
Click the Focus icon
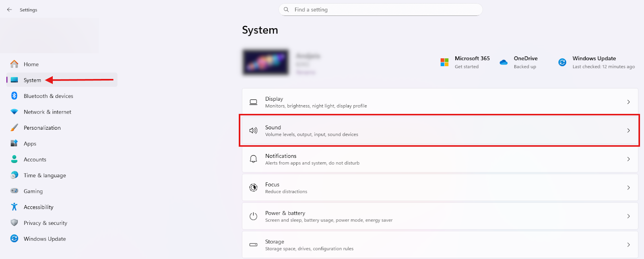tap(253, 188)
